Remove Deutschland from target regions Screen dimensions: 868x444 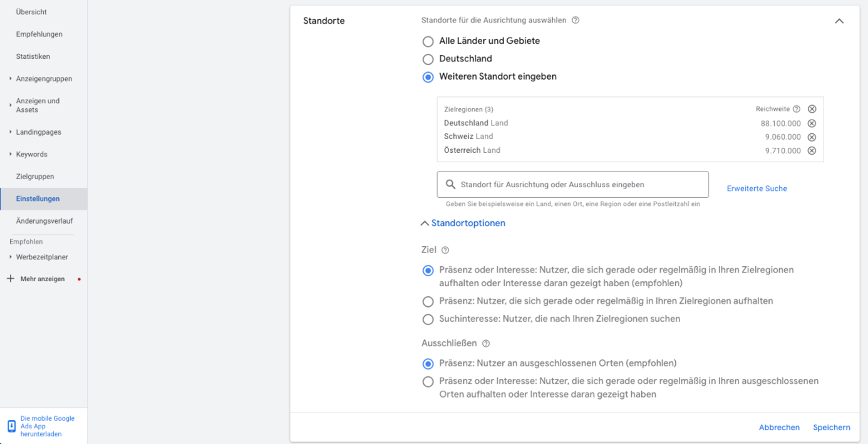tap(812, 123)
